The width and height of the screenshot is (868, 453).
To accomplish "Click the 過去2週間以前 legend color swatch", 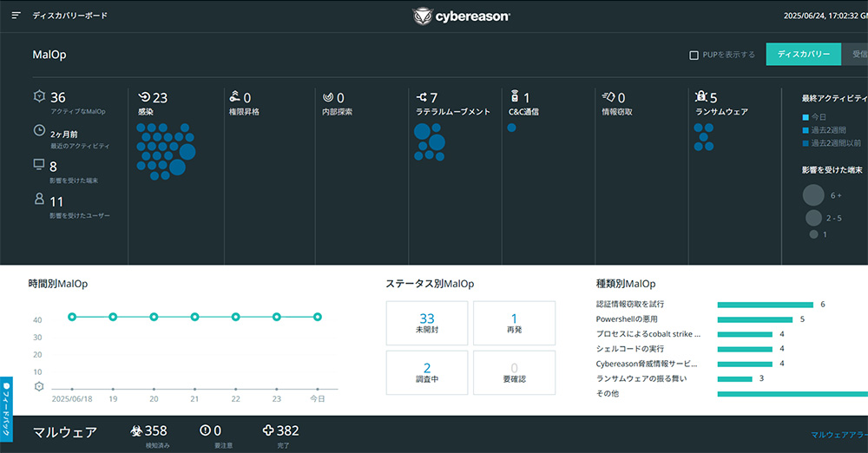I will click(x=806, y=143).
